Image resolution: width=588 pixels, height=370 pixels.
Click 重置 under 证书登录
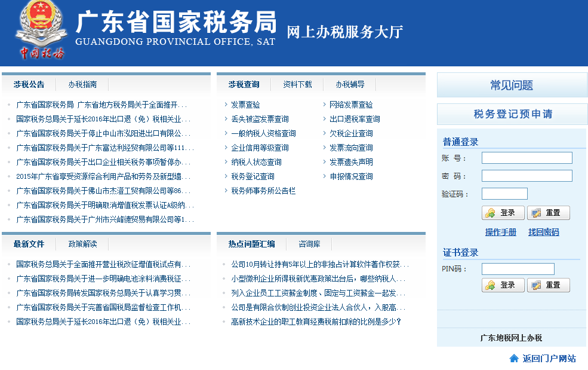coord(548,285)
